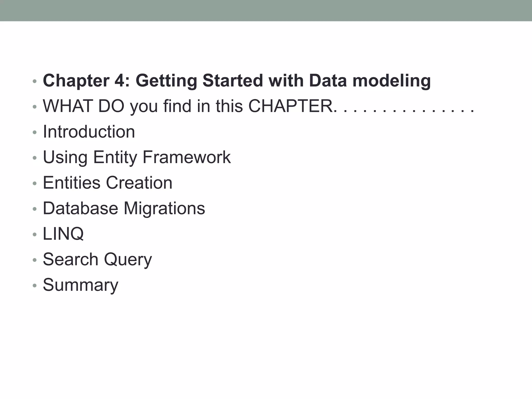Click the bullet dot before Chapter 4
This screenshot has height=399, width=532.
click(35, 82)
